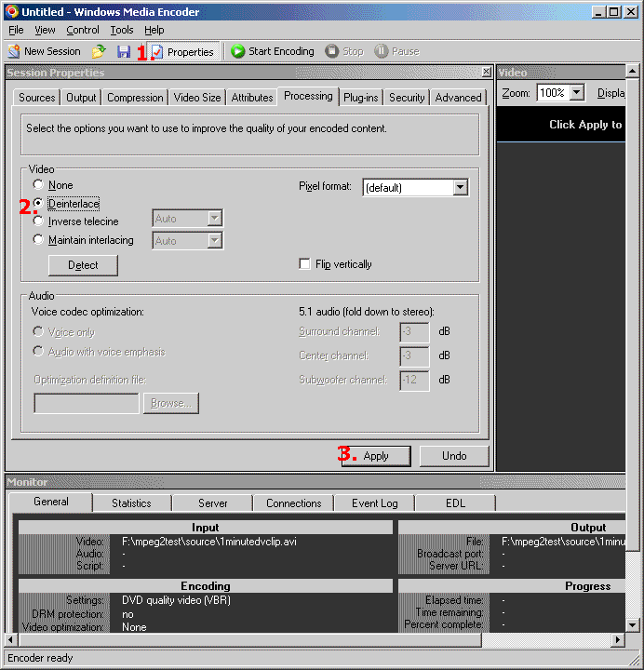Screen dimensions: 644x670
Task: Switch to the Attributes tab
Action: (x=252, y=98)
